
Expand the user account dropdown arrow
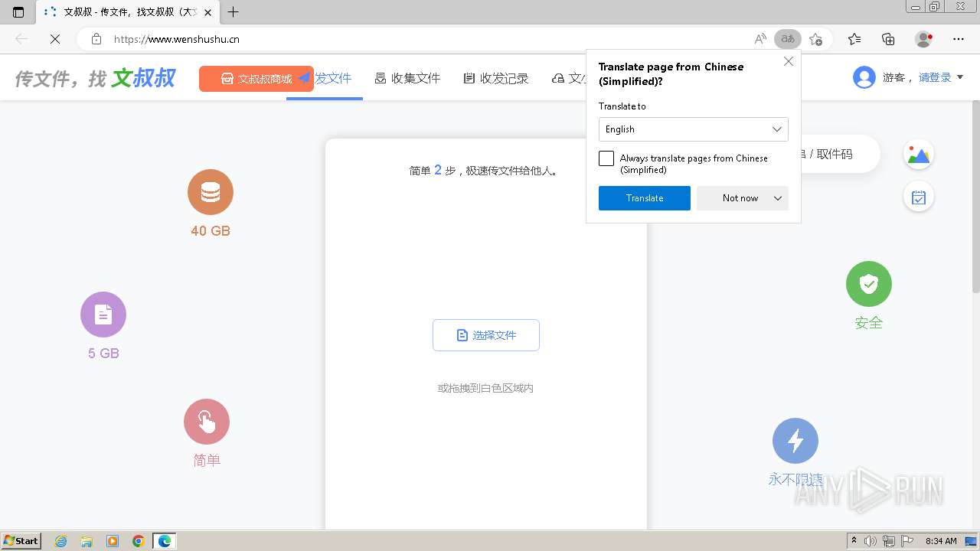click(960, 77)
